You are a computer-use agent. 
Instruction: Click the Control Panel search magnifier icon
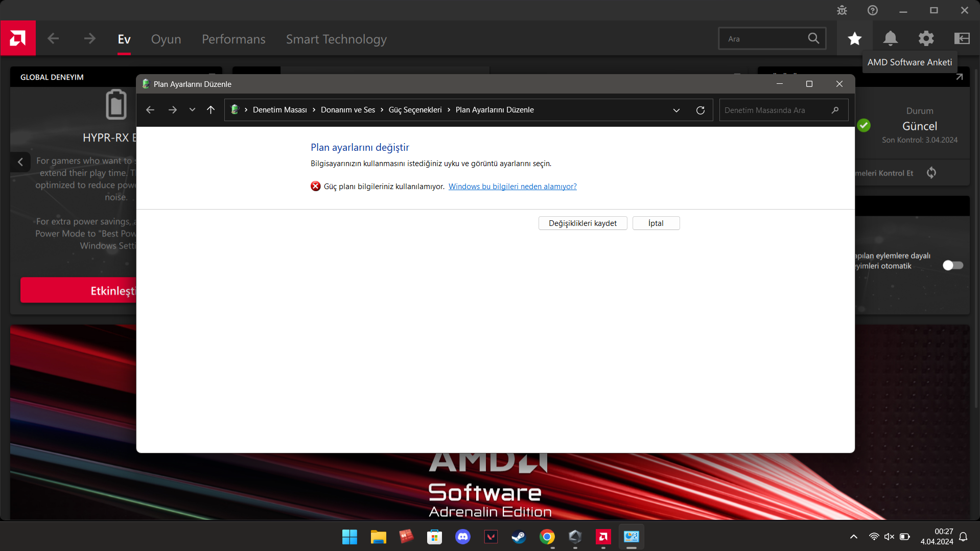[835, 110]
